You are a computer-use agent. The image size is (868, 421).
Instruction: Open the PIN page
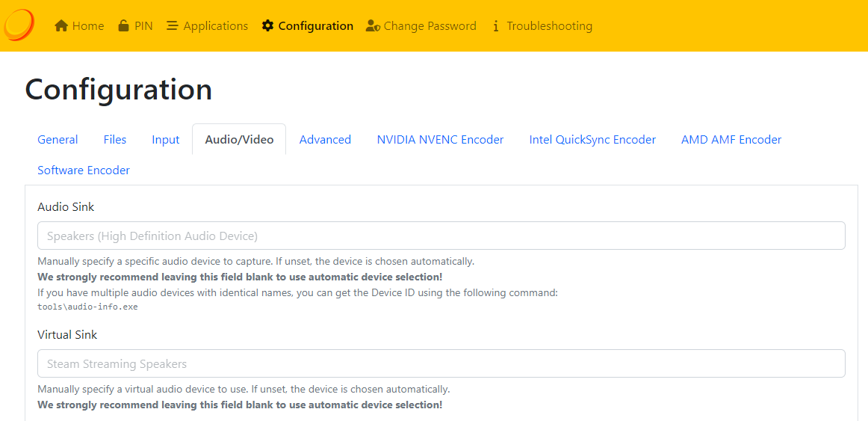point(135,26)
